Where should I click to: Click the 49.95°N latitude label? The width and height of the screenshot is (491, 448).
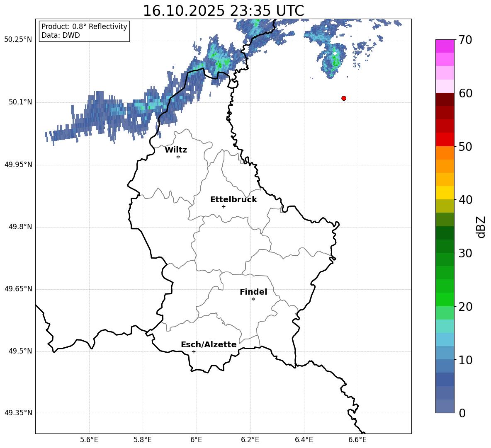click(18, 164)
